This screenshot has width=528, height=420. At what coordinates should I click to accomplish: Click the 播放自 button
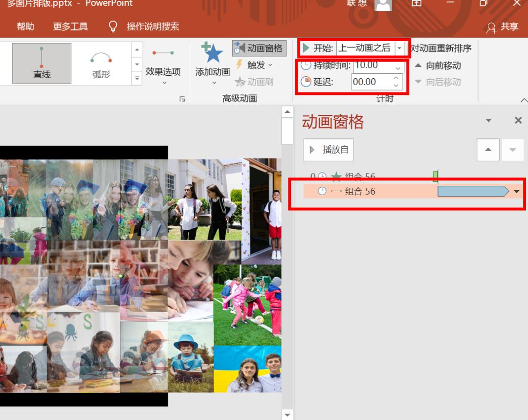(328, 150)
